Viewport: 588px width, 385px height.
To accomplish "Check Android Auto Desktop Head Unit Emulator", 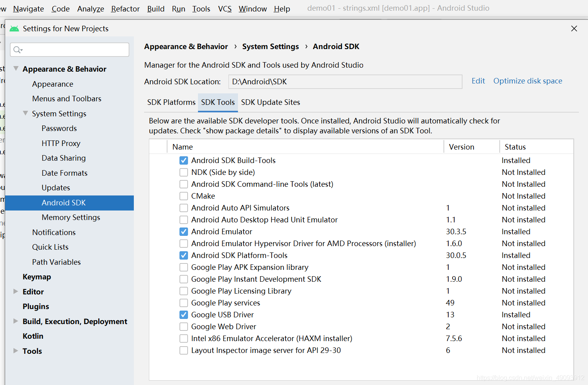I will click(184, 220).
